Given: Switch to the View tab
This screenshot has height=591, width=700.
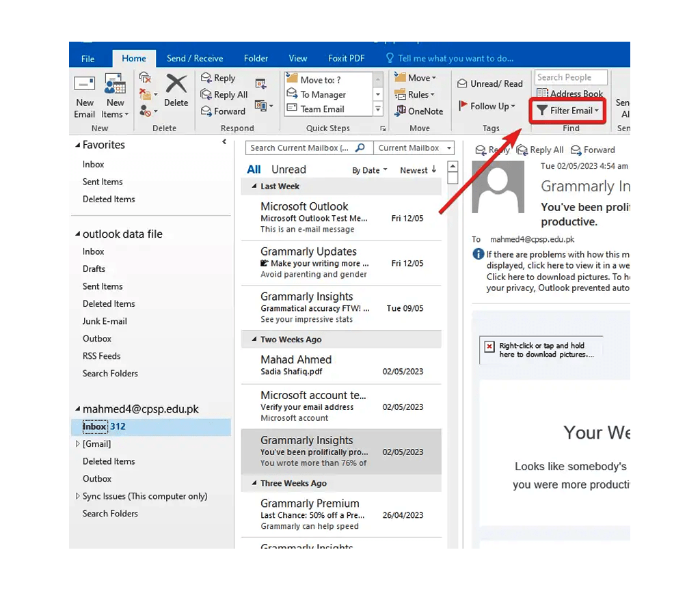Looking at the screenshot, I should (x=298, y=59).
